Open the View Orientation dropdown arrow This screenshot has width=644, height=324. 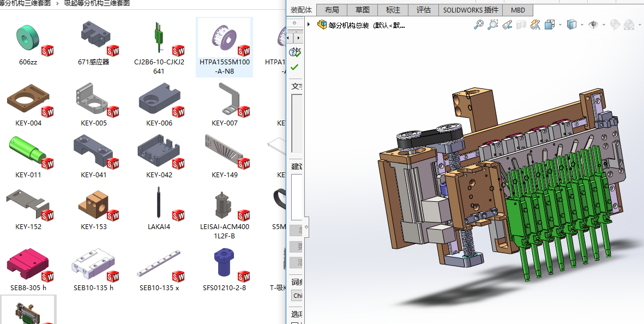point(559,25)
